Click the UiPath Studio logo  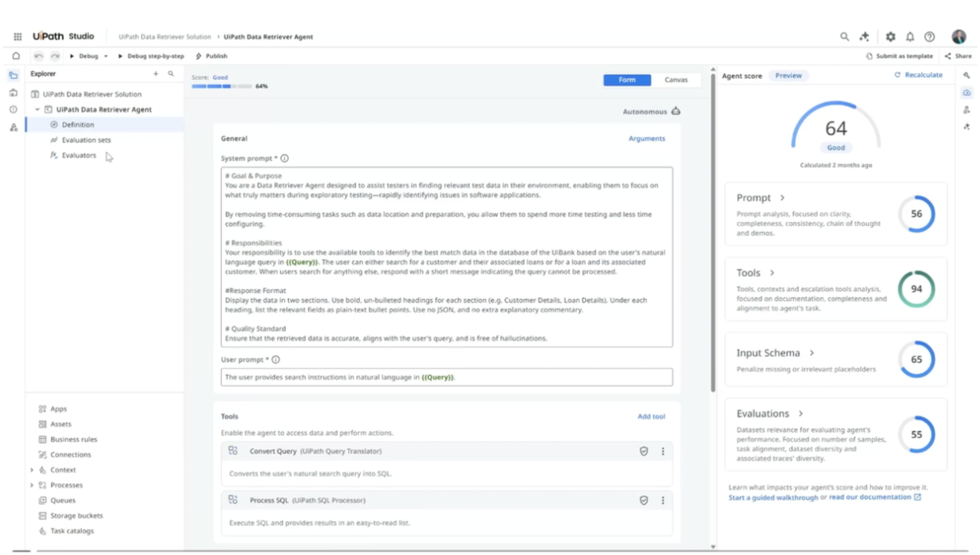click(x=63, y=36)
